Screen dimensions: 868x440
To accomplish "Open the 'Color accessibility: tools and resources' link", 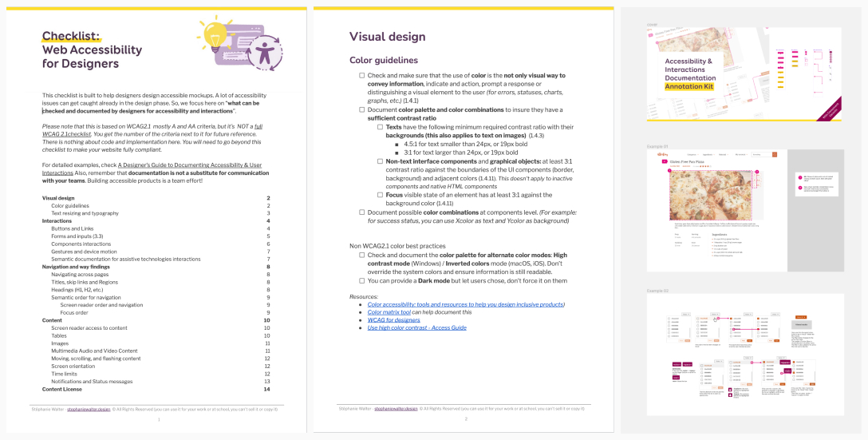I will (466, 304).
